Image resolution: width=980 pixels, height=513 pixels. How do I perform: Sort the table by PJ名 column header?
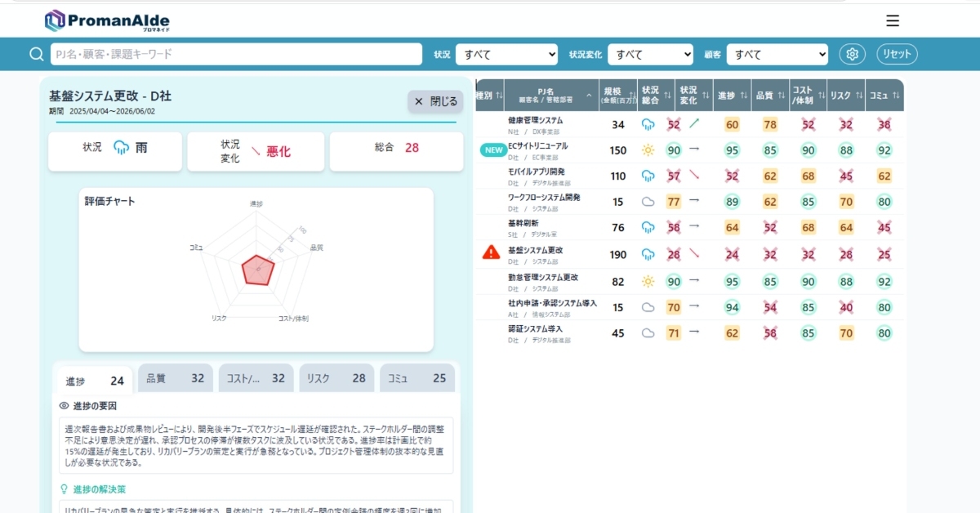coord(551,95)
